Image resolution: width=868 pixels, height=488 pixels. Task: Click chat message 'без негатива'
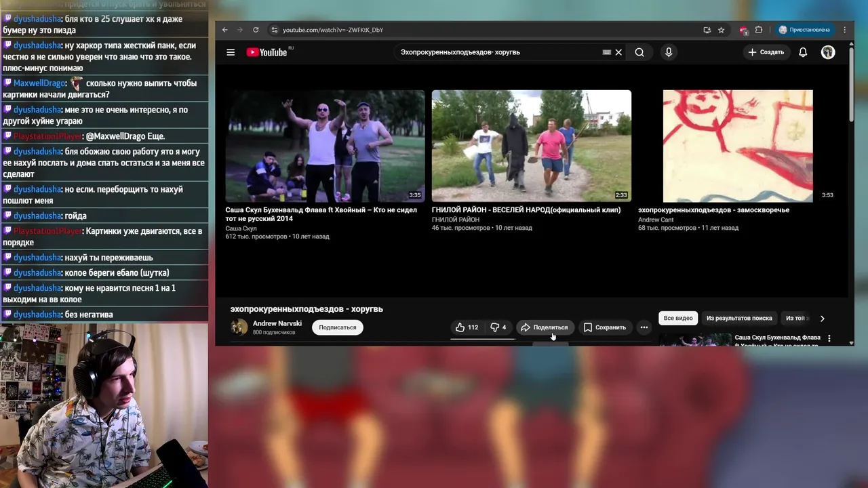coord(89,314)
